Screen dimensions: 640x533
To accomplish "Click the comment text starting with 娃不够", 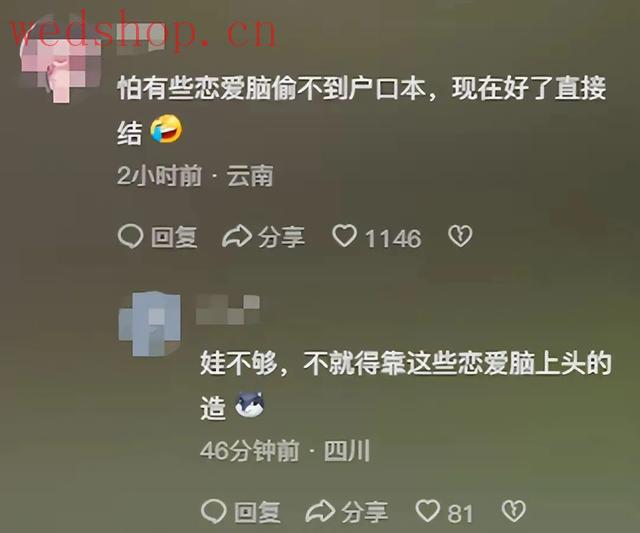I will click(406, 384).
